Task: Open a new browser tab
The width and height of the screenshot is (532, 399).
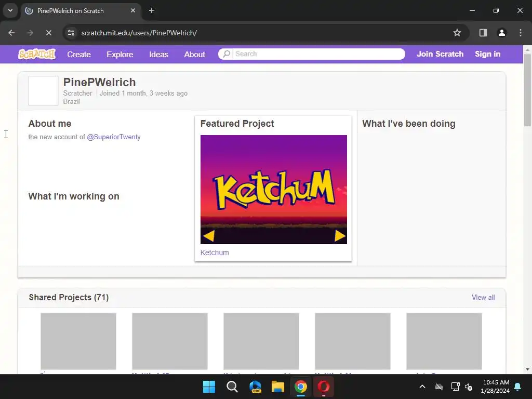Action: coord(152,10)
